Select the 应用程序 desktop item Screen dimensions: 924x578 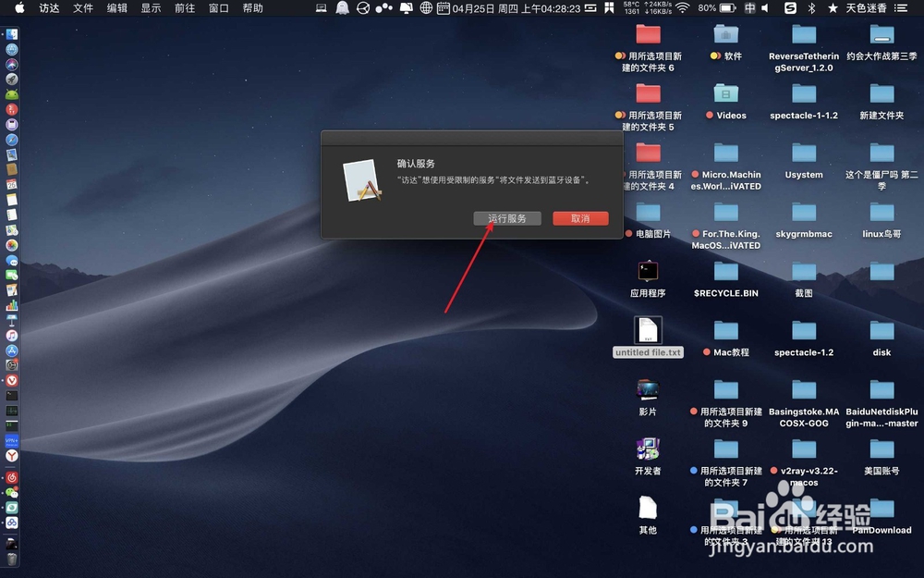[x=648, y=278]
